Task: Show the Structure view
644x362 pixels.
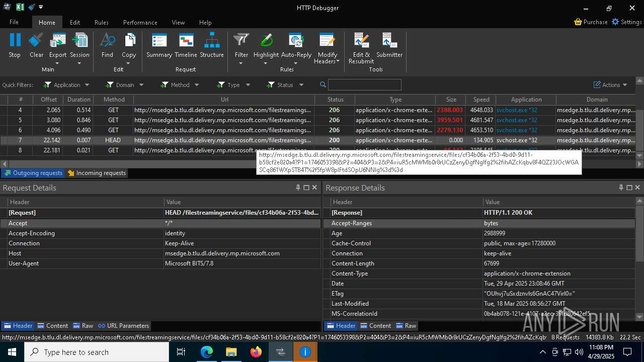Action: (x=212, y=45)
